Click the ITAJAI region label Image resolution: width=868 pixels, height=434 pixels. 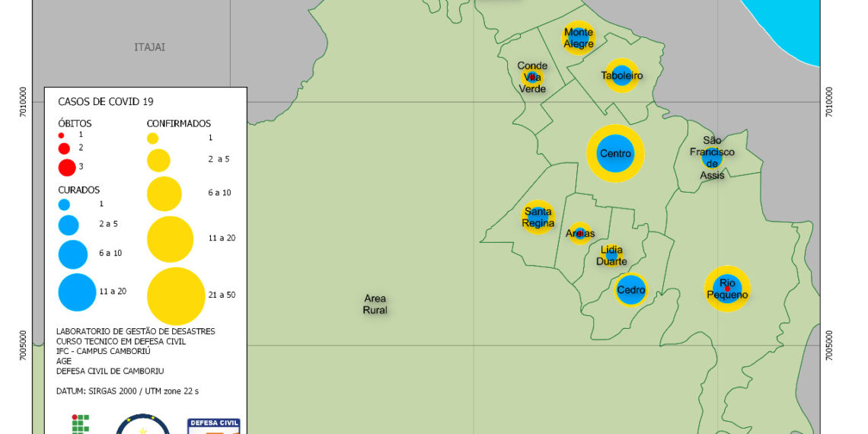pos(149,47)
